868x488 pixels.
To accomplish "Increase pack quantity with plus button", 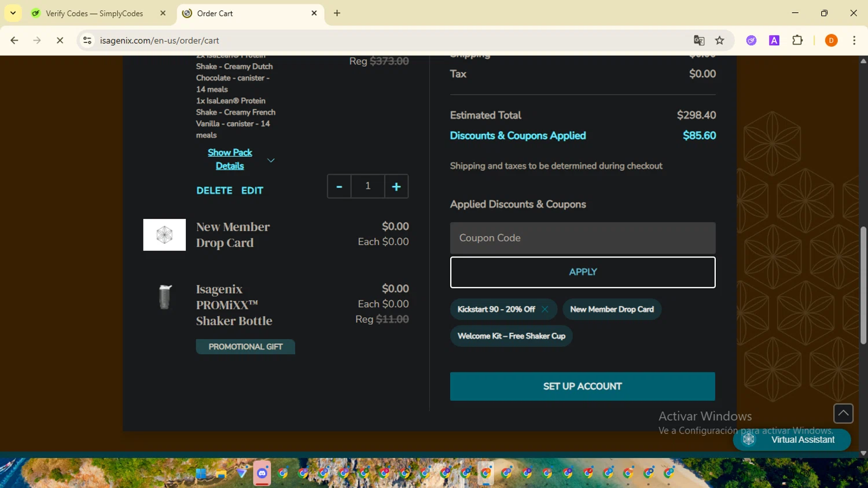I will (x=396, y=186).
